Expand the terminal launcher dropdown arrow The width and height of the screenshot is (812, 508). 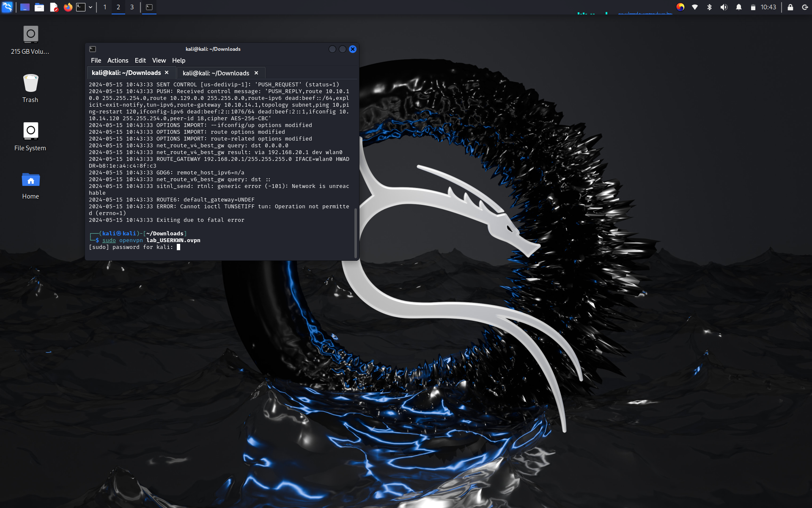coord(91,7)
